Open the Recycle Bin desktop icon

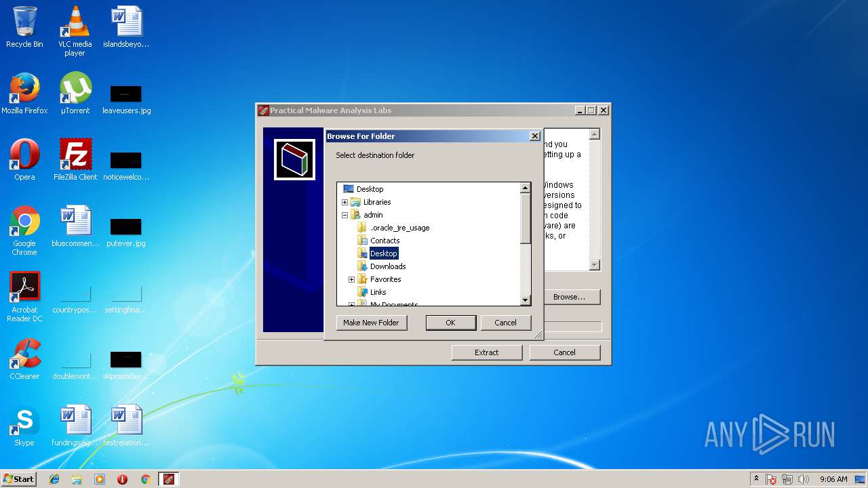[x=24, y=27]
